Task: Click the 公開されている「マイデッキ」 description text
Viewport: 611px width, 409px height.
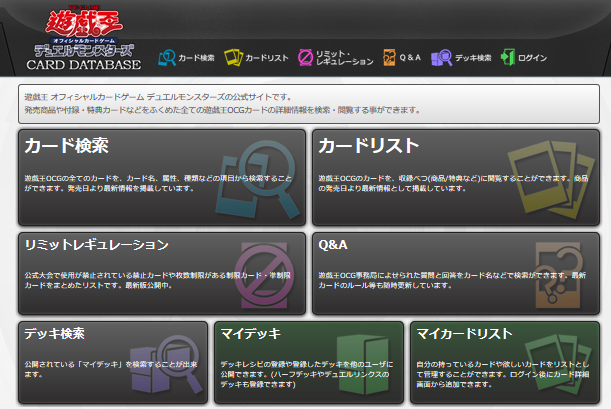Action: coord(111,369)
